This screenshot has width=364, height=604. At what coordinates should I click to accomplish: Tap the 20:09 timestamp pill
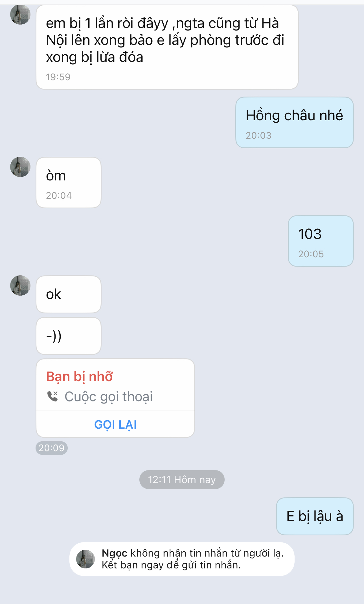(x=52, y=448)
